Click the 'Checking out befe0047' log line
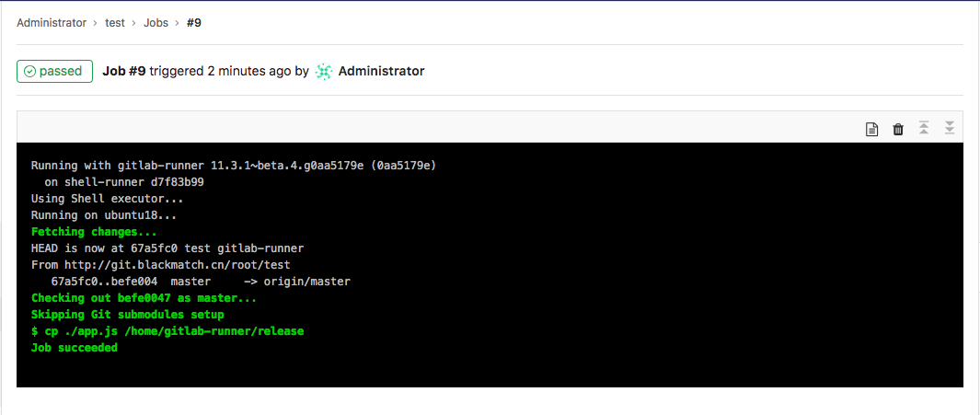The image size is (980, 415). point(144,298)
